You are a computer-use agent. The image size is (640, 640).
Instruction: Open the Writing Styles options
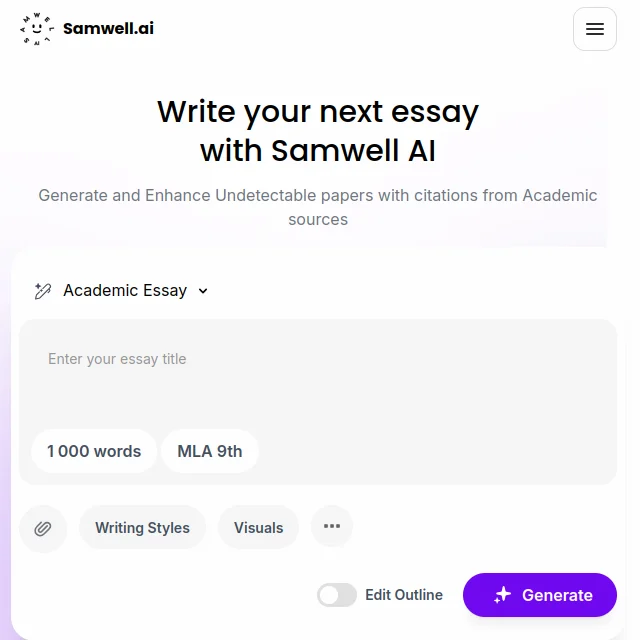[142, 528]
